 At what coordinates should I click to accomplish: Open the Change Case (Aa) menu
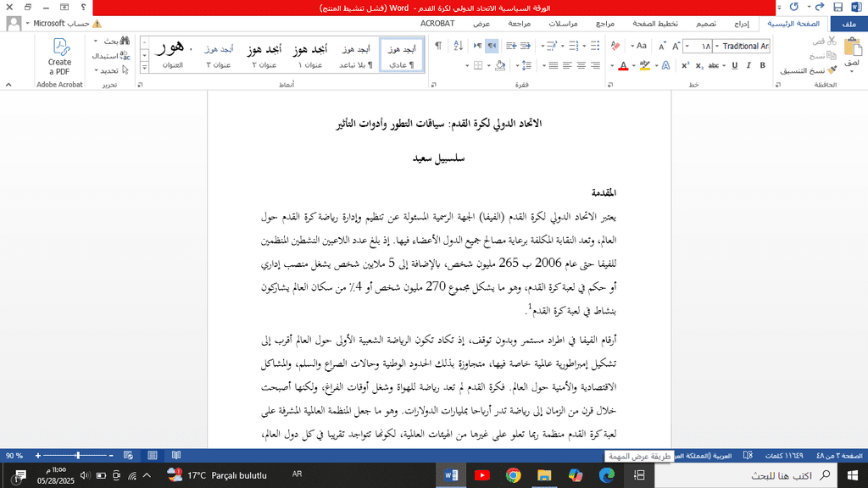coord(640,46)
